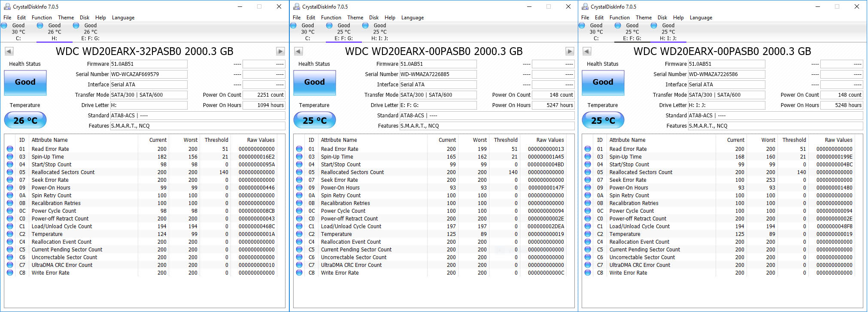
Task: Select E: F: G: drive orb in middle window
Action: point(329,25)
